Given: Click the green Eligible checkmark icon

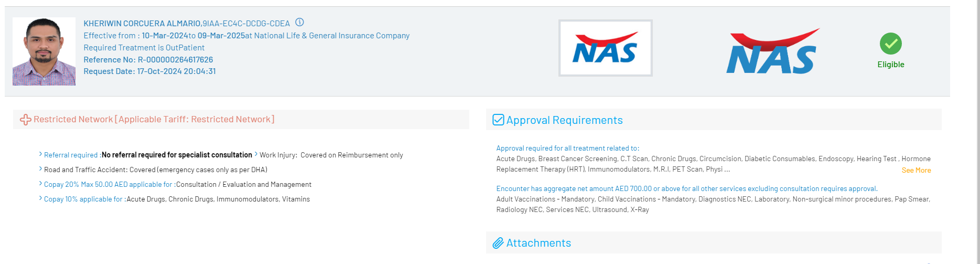Looking at the screenshot, I should 890,44.
